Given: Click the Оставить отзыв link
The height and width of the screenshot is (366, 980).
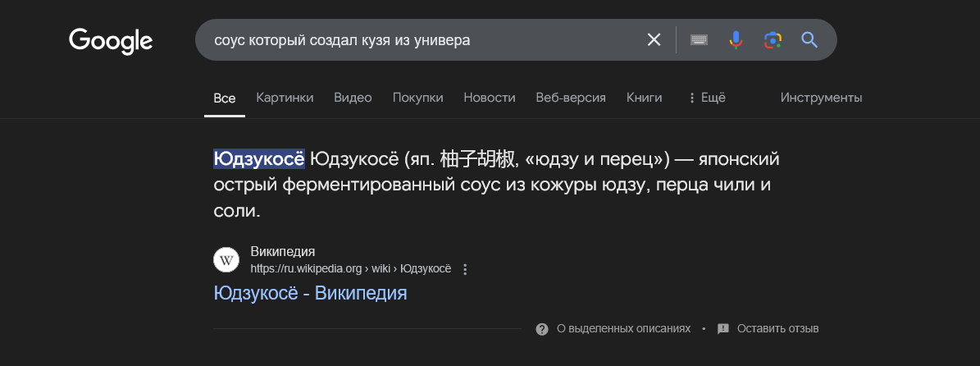Looking at the screenshot, I should (x=777, y=328).
